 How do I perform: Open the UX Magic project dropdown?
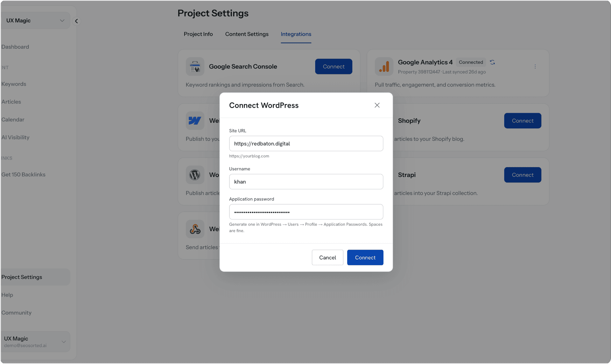click(x=35, y=20)
